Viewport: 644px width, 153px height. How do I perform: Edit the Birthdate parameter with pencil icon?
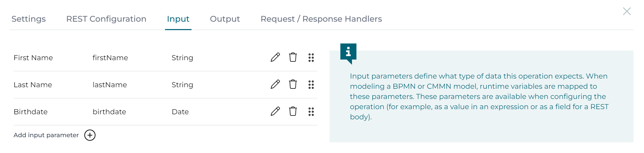(x=275, y=111)
